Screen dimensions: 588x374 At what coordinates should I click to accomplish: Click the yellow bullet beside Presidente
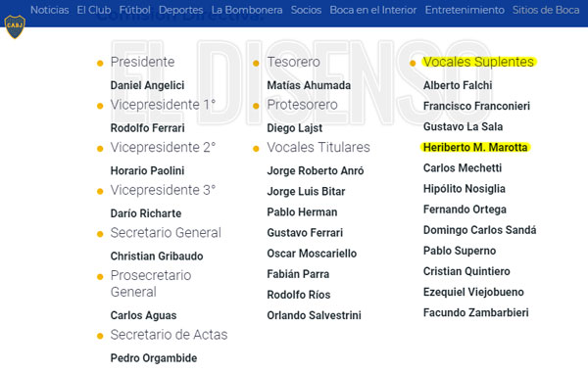click(x=100, y=64)
